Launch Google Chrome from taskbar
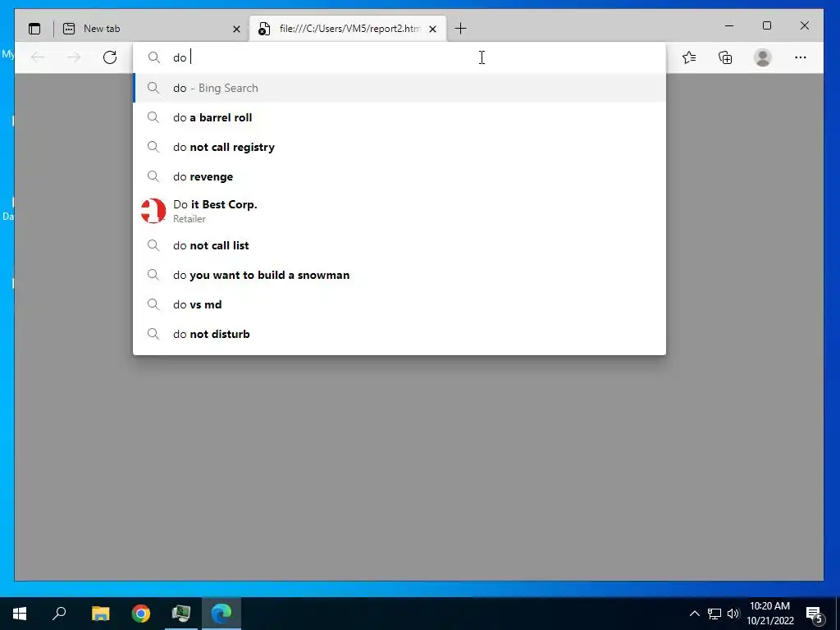Image resolution: width=840 pixels, height=630 pixels. point(141,614)
